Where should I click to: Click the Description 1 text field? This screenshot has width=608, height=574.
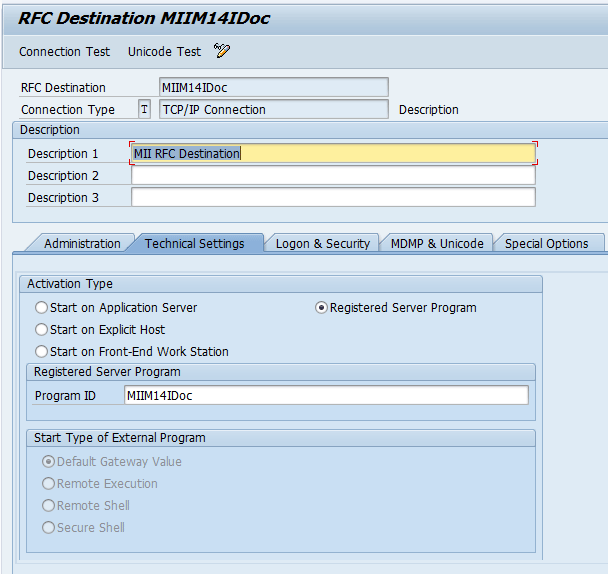click(x=333, y=153)
